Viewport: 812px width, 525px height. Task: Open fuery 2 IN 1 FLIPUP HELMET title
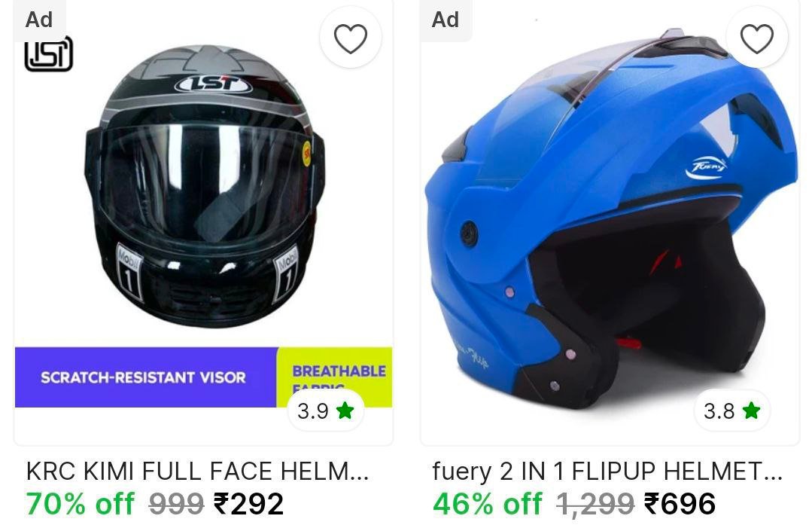pos(607,471)
